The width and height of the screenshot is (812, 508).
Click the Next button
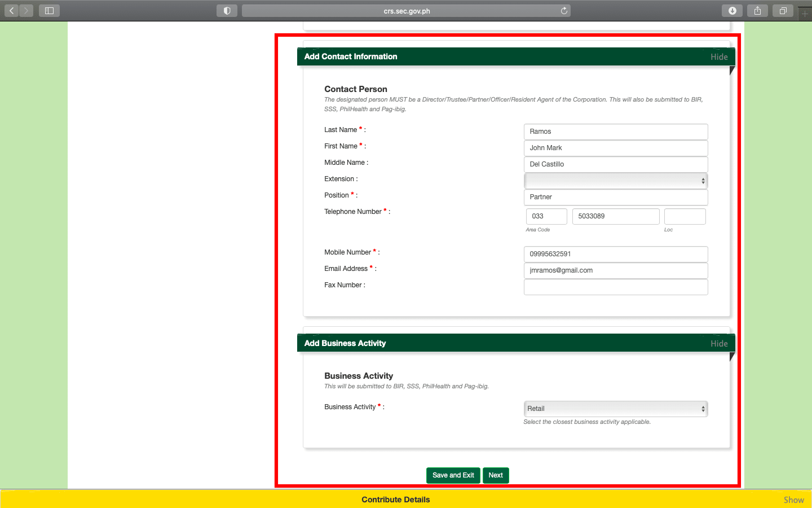pyautogui.click(x=496, y=475)
